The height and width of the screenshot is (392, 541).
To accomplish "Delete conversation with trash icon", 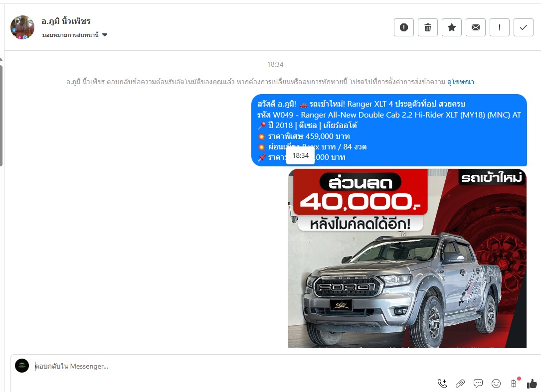I will pos(427,27).
